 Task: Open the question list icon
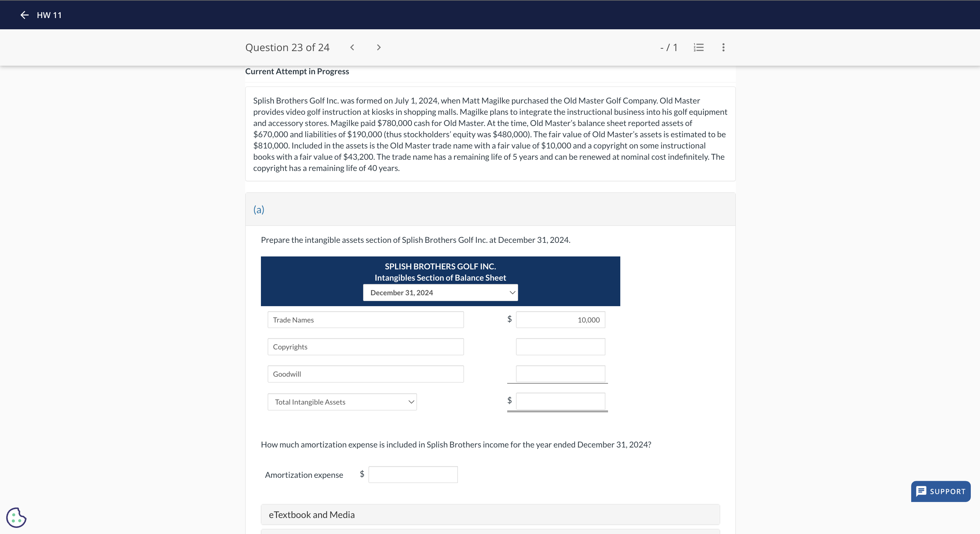(x=699, y=48)
